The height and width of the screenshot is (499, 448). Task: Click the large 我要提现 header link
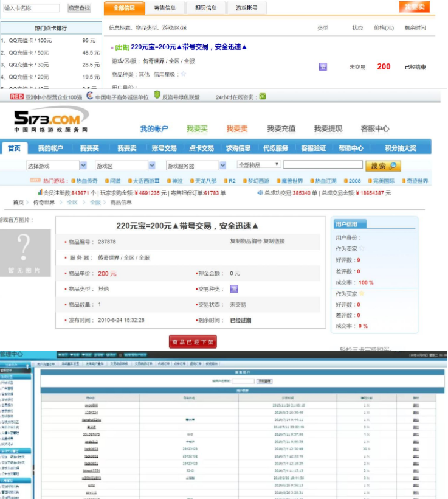click(x=328, y=128)
